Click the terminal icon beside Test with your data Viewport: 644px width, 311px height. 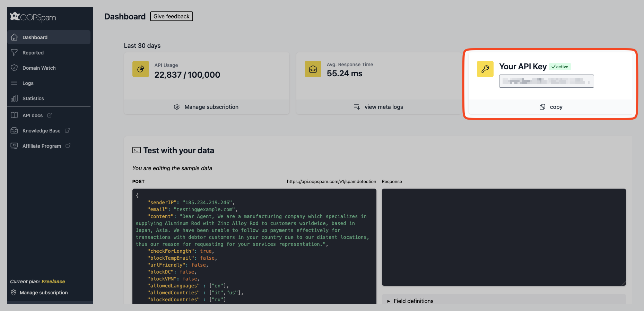coord(136,150)
